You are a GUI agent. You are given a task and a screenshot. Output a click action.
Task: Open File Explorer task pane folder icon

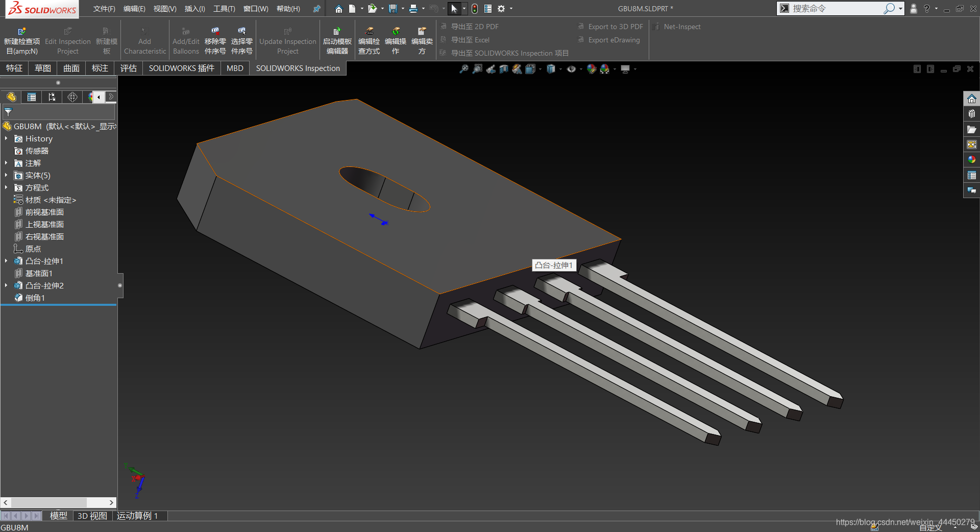(972, 129)
